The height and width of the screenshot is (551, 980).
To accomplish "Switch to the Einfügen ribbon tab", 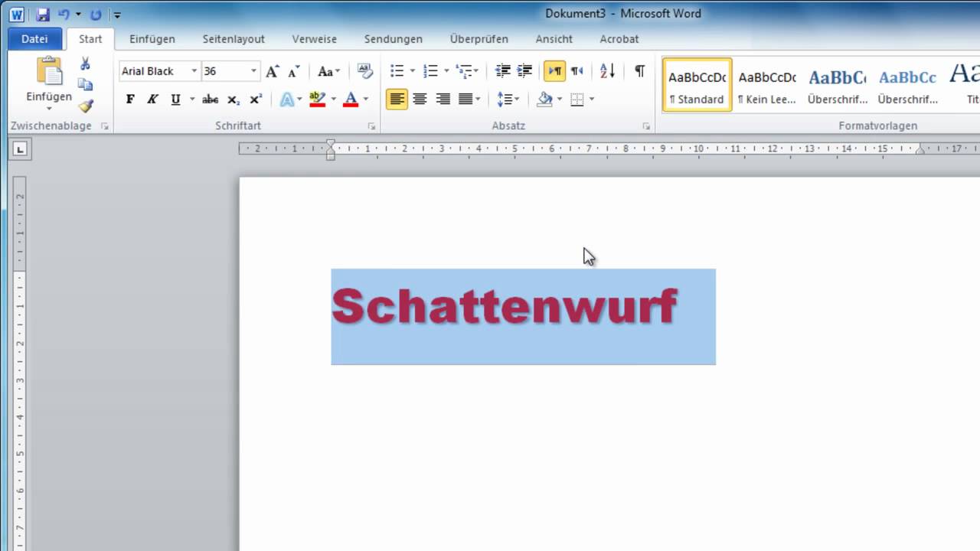I will click(152, 39).
